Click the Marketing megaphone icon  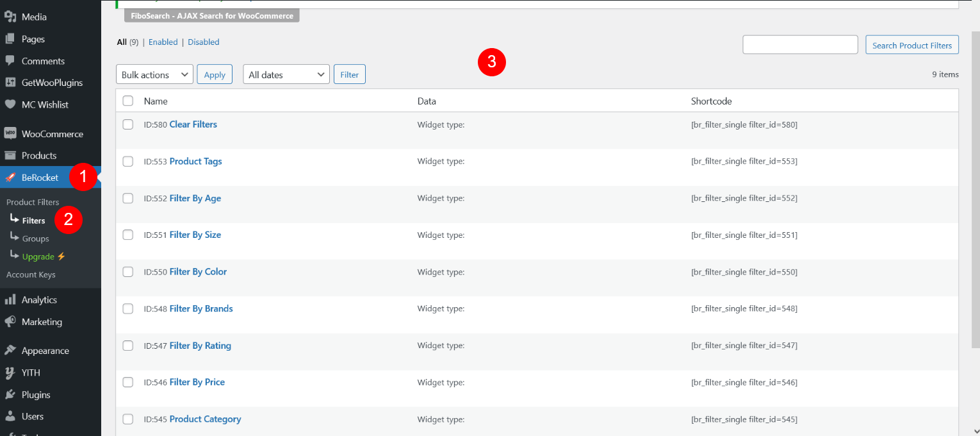tap(10, 322)
